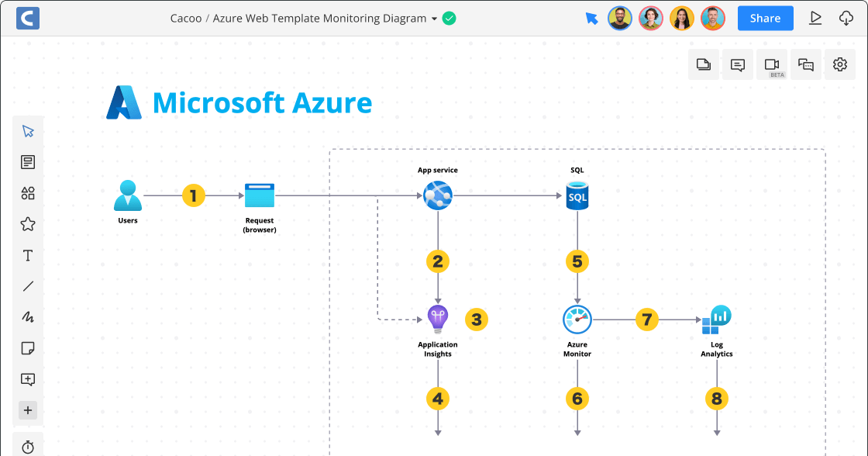Select the Freehand drawing tool
Screen dimensions: 868x456
[x=28, y=317]
